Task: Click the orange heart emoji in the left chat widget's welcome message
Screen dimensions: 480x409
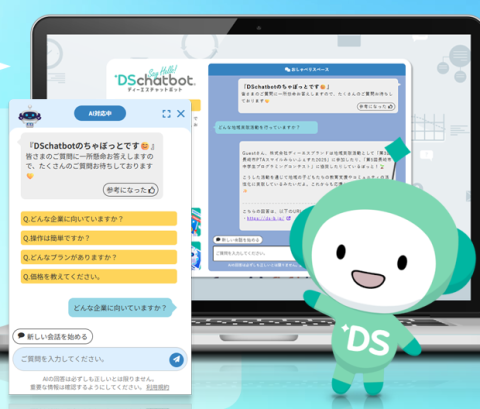Action: click(30, 176)
